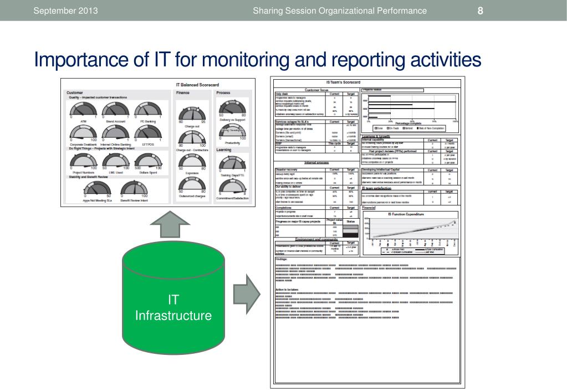Click the Percentage complete axis label
The image size is (567, 392).
(408, 123)
